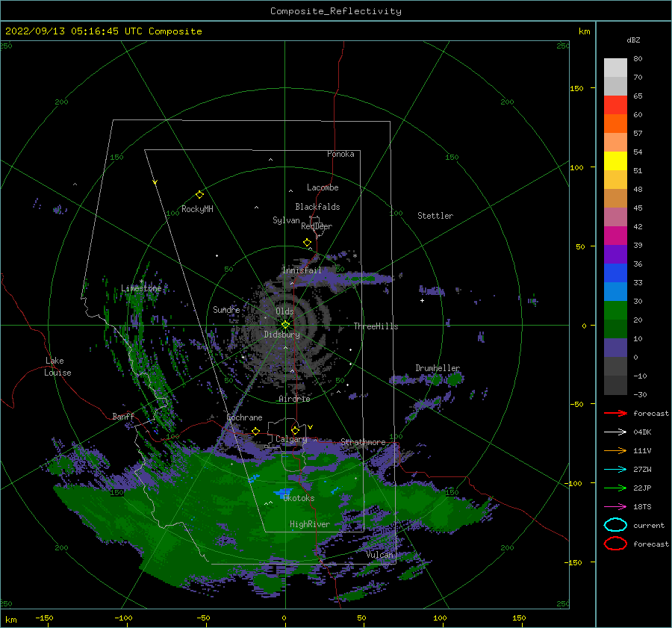Click the Okotoks city label
Image resolution: width=672 pixels, height=628 pixels.
click(299, 498)
